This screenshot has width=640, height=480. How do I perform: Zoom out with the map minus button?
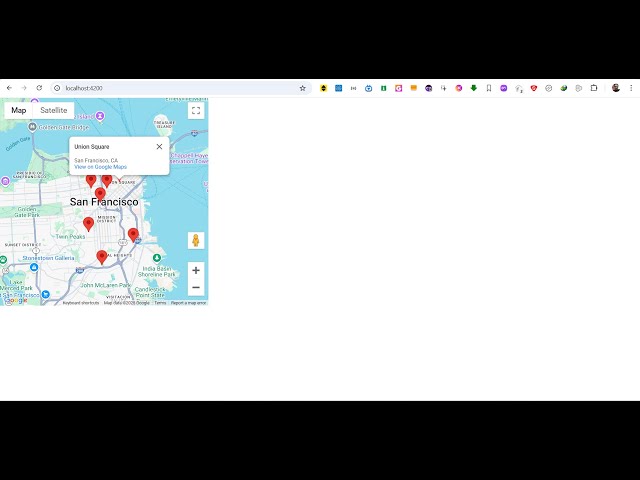(196, 288)
